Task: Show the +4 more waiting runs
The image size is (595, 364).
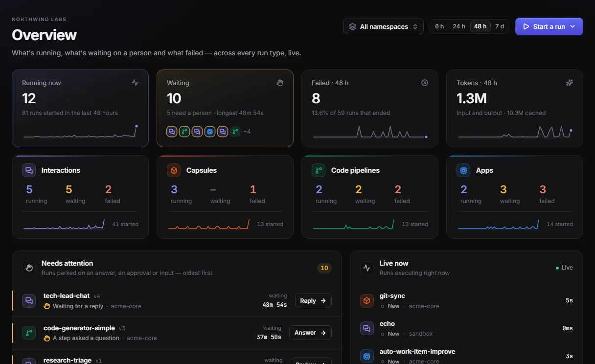Action: (247, 132)
